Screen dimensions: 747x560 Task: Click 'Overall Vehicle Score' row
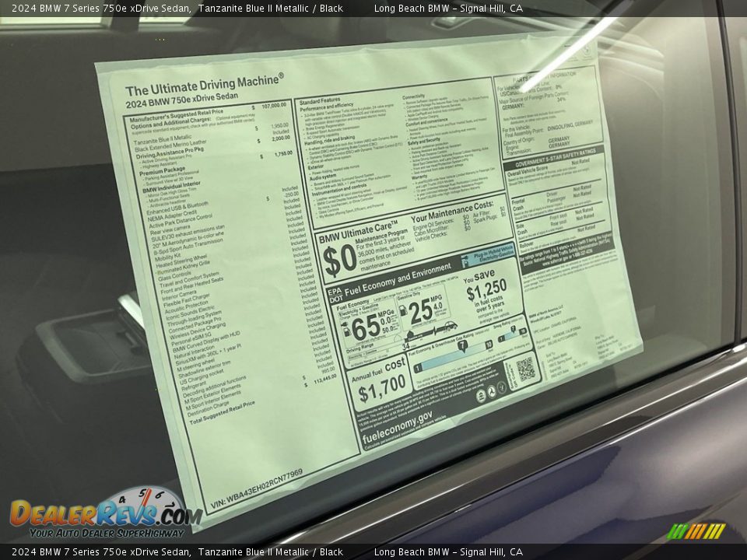550,169
